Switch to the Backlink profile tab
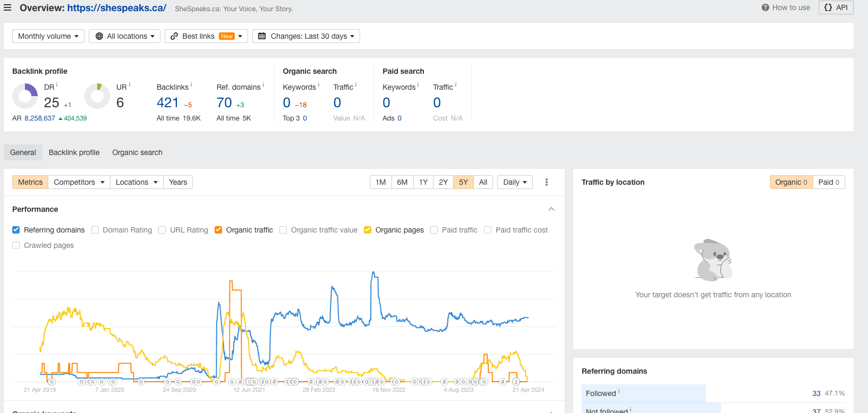The width and height of the screenshot is (868, 413). (74, 152)
